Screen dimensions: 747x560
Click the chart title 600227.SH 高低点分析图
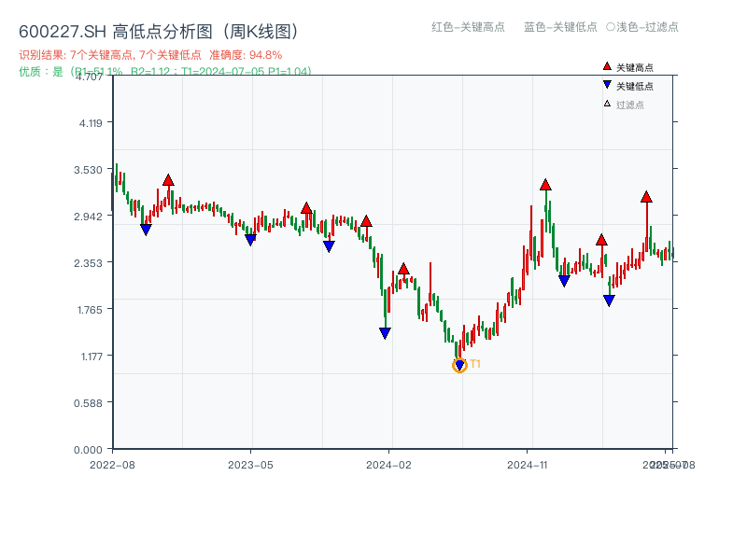pyautogui.click(x=159, y=32)
